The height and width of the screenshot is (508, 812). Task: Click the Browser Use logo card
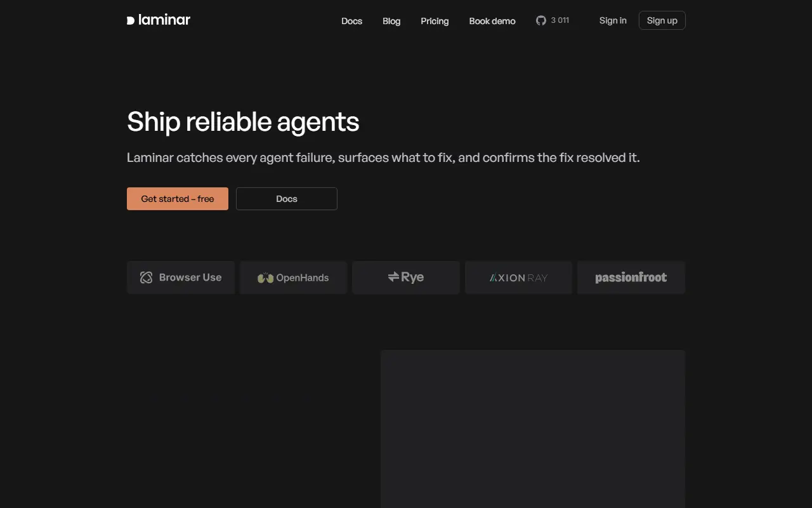tap(181, 277)
